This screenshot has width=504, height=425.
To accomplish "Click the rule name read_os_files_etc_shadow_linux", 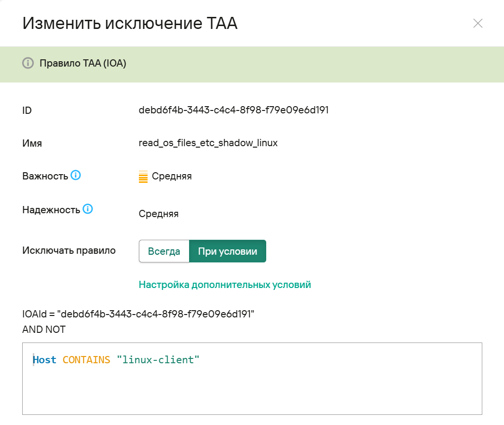I will [x=208, y=143].
